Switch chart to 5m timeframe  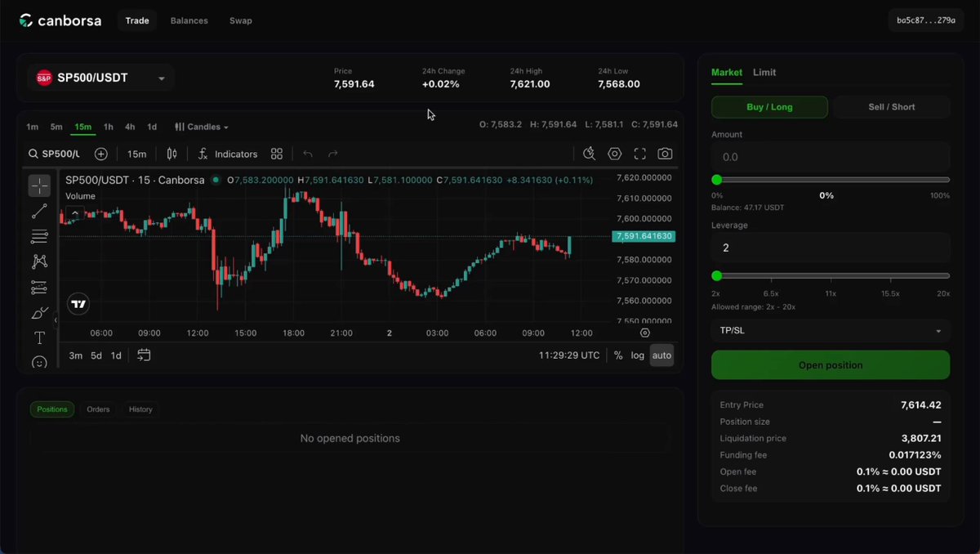tap(56, 127)
